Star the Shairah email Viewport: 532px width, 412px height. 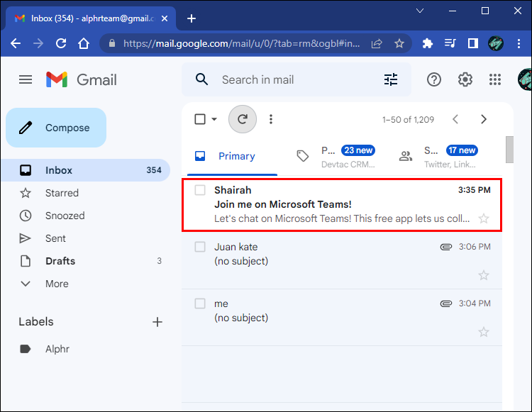pyautogui.click(x=484, y=218)
